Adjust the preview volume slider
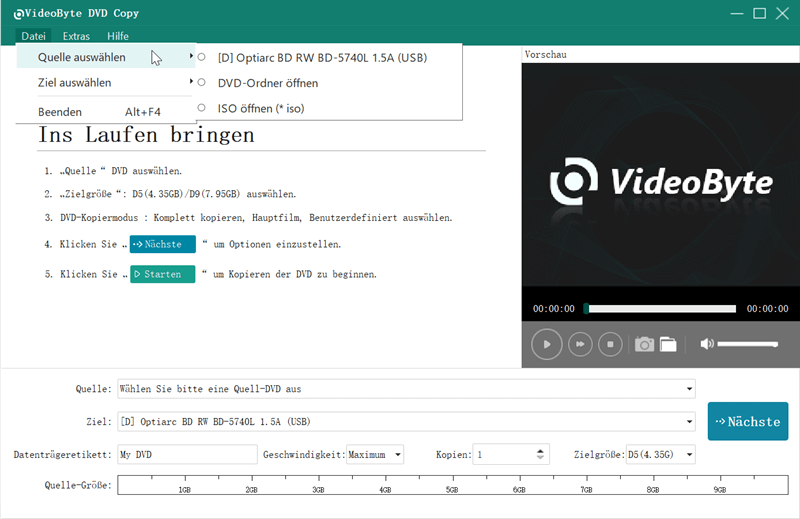The width and height of the screenshot is (800, 519). (747, 344)
